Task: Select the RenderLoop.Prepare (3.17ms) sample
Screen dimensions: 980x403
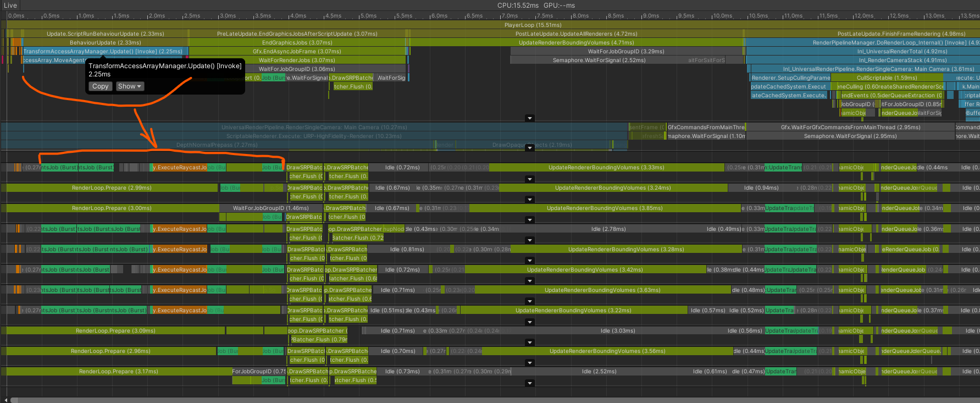Action: tap(118, 372)
